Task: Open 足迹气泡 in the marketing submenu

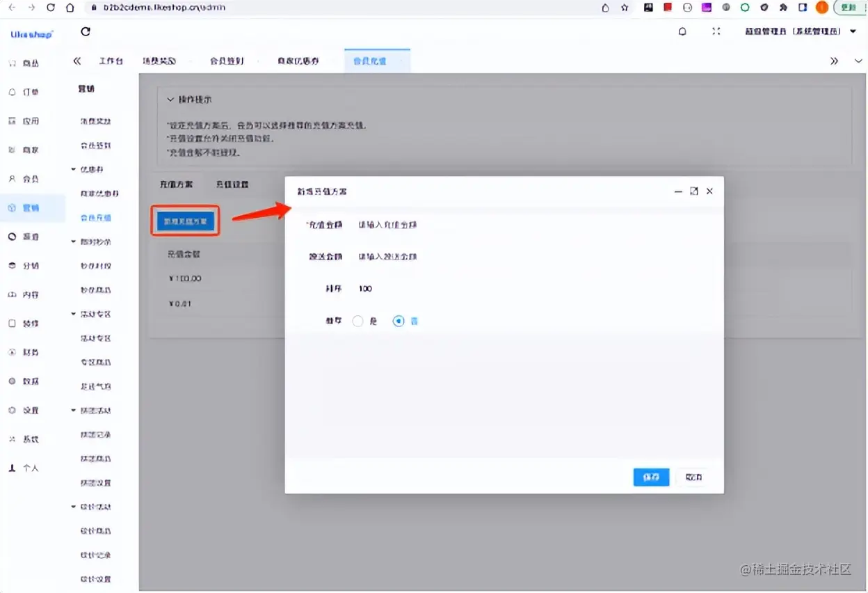Action: (95, 386)
